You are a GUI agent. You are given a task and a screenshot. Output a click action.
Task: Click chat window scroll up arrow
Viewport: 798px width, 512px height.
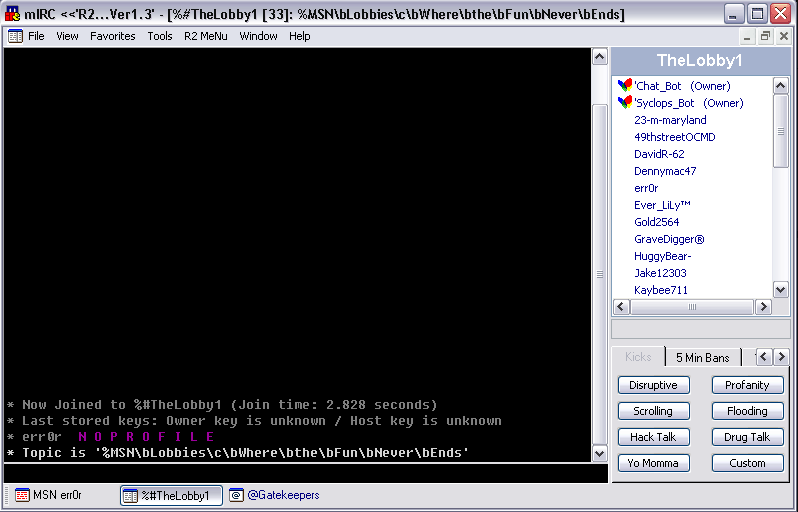point(600,56)
